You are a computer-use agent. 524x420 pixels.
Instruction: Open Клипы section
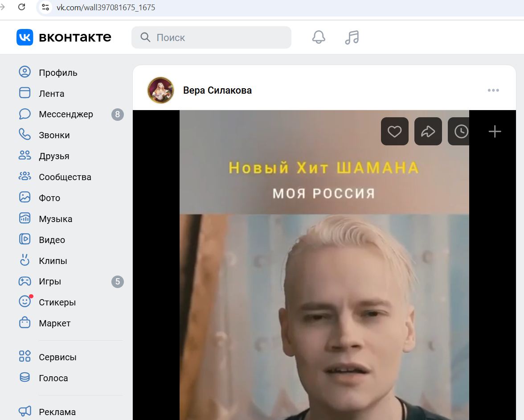point(53,261)
